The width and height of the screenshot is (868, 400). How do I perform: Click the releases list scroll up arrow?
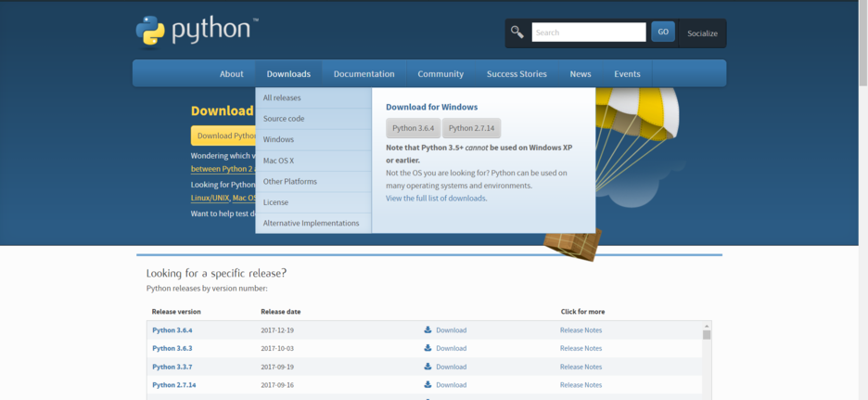point(707,326)
